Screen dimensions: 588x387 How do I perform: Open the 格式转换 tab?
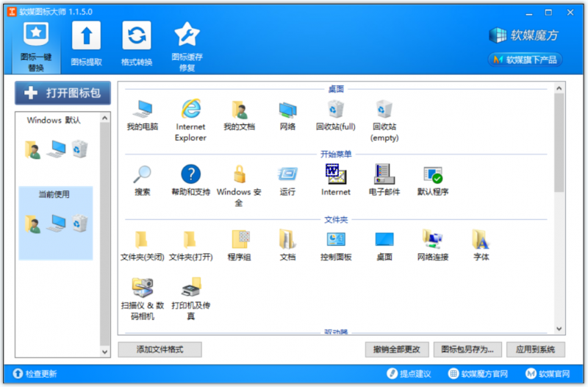[x=137, y=44]
